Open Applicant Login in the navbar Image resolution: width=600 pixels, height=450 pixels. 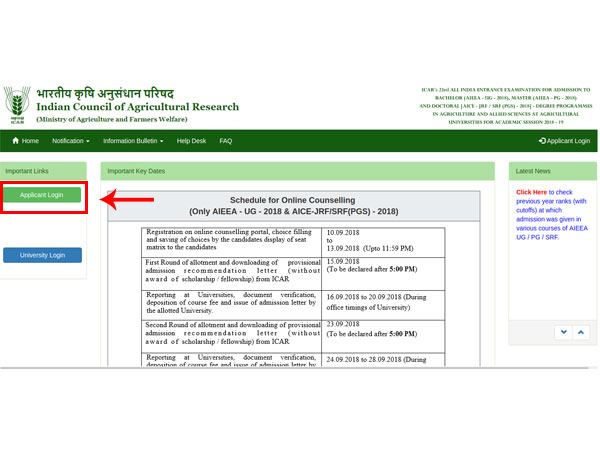[564, 141]
